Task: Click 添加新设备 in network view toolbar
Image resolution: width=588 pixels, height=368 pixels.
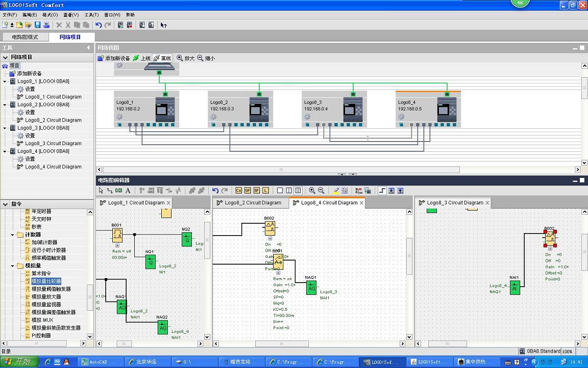Action: 114,58
